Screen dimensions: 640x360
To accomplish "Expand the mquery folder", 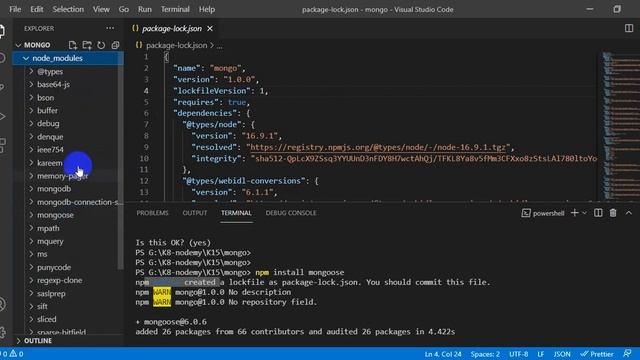I will 50,241.
